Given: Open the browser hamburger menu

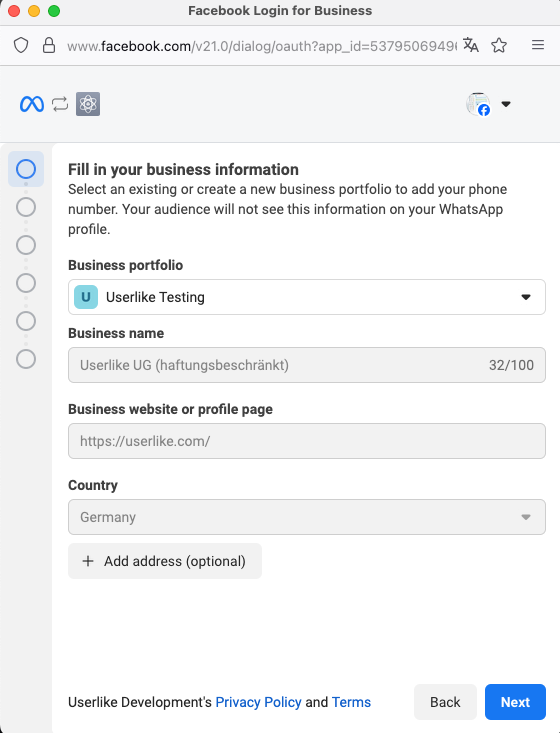Looking at the screenshot, I should 538,45.
